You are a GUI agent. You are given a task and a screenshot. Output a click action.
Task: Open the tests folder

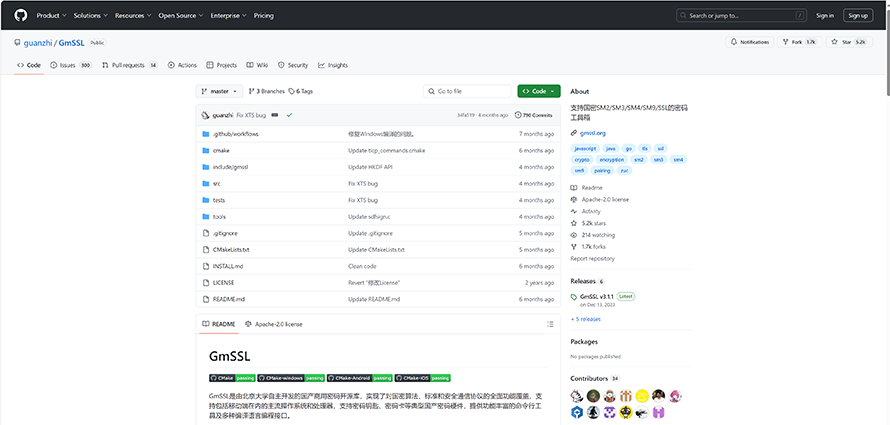click(x=219, y=200)
